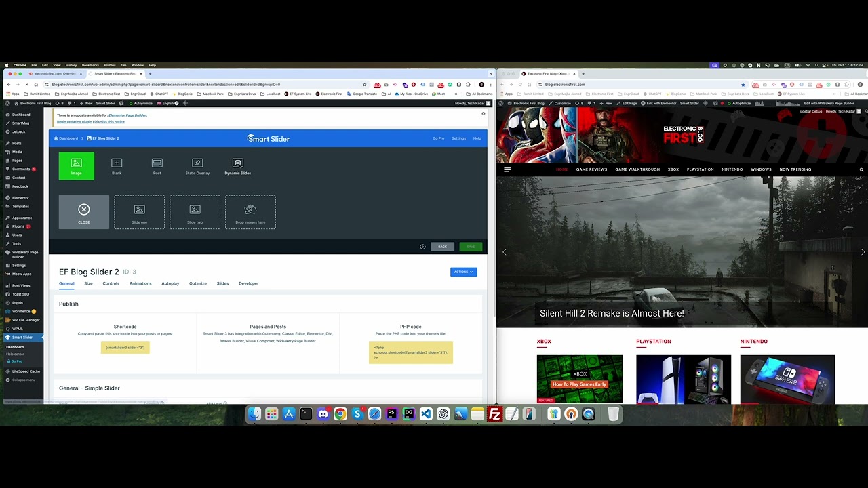Open Appearance in WordPress sidebar
The height and width of the screenshot is (488, 868).
tap(22, 218)
